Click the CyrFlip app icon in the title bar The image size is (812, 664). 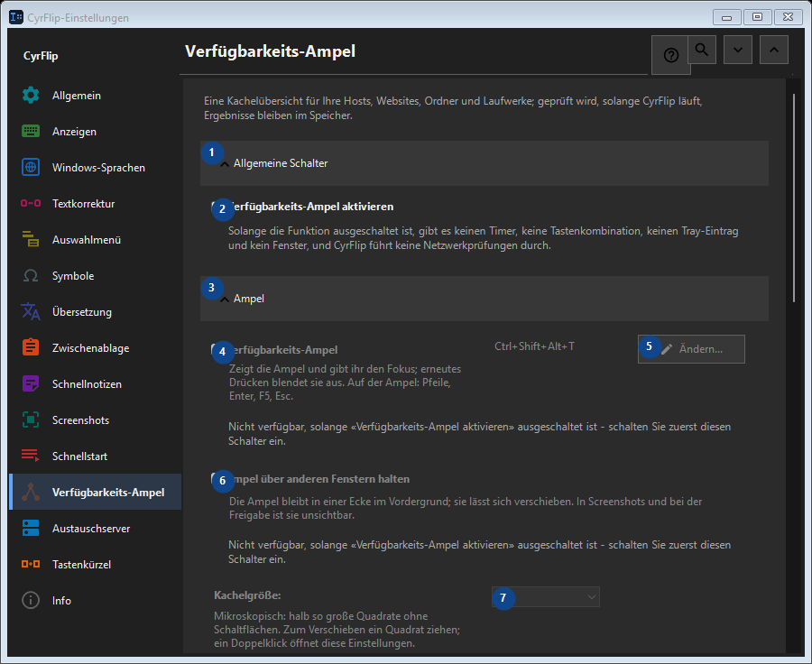point(16,17)
